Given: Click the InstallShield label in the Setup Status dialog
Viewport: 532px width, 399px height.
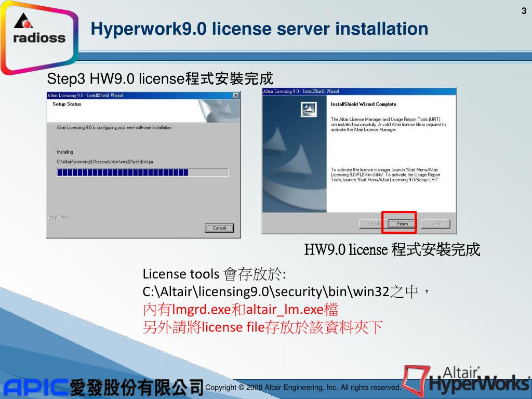Looking at the screenshot, I should tap(59, 217).
